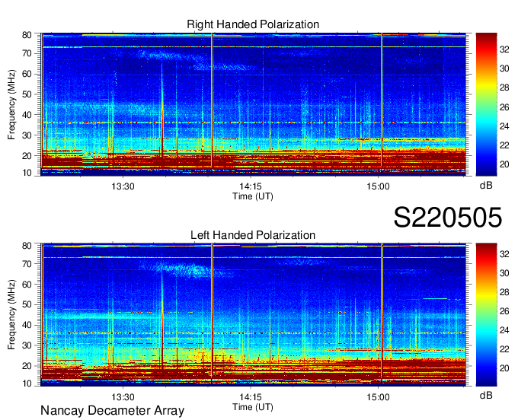
Task: Click the dB unit label of lower color bar
Action: (486, 395)
